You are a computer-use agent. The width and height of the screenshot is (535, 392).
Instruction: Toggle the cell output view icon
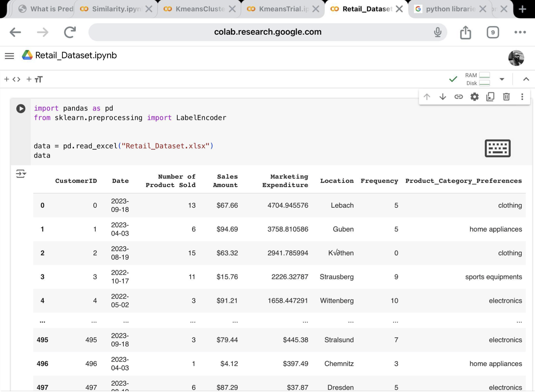point(21,174)
